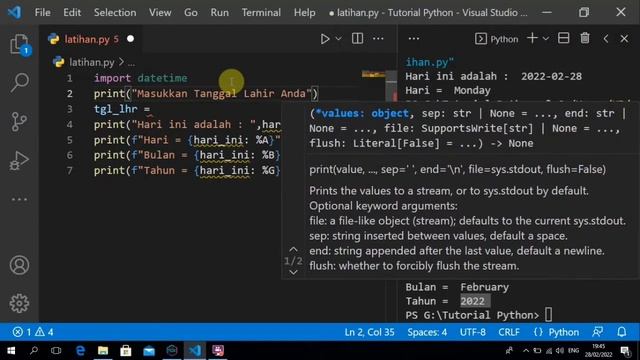Launch Microsoft Edge from the taskbar

[x=80, y=351]
